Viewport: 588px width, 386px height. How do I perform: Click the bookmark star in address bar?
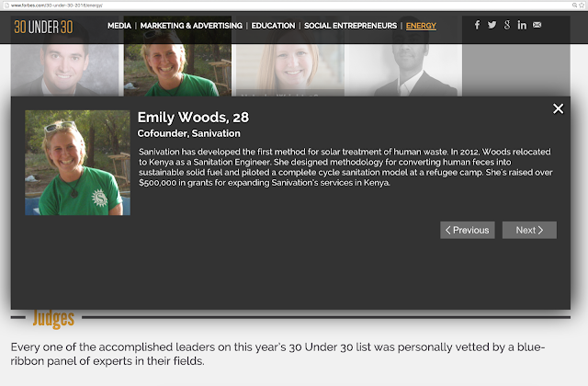pyautogui.click(x=582, y=6)
